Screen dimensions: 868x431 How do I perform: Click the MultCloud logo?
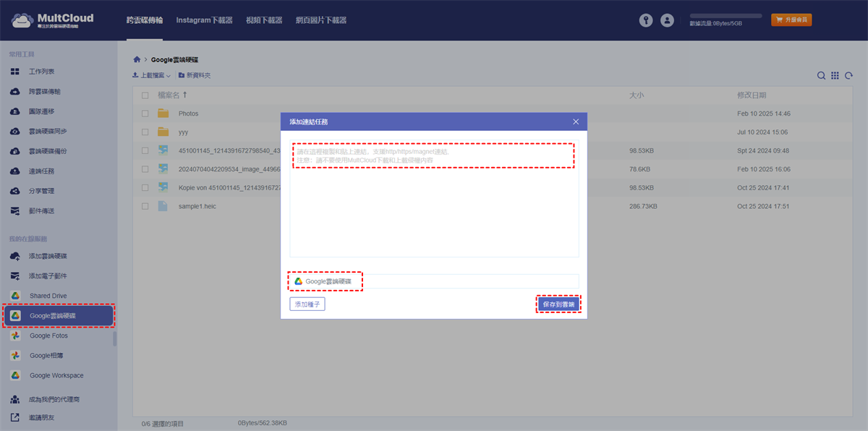[52, 20]
